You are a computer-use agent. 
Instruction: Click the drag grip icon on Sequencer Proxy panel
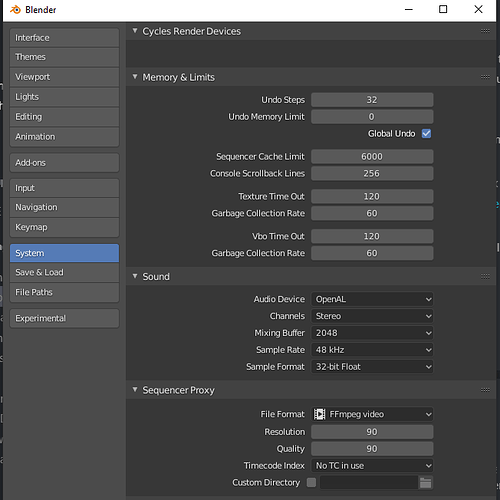(485, 390)
